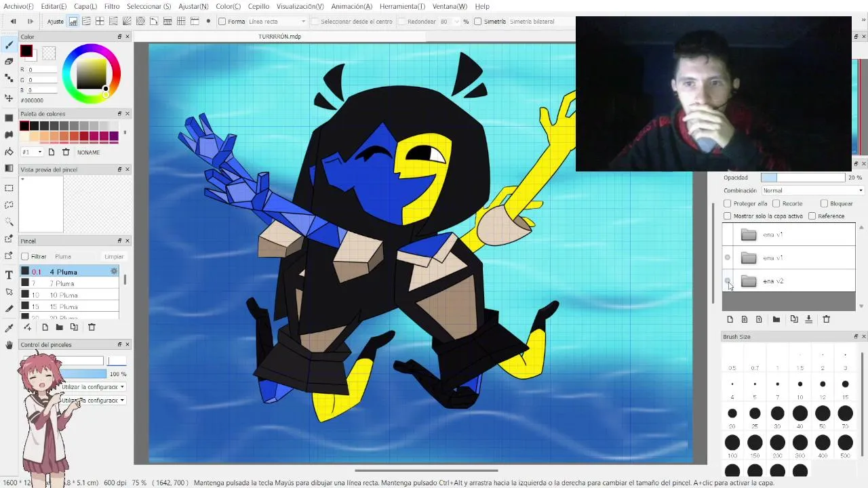This screenshot has width=868, height=488.
Task: Delete layer with the trash icon
Action: (x=826, y=319)
